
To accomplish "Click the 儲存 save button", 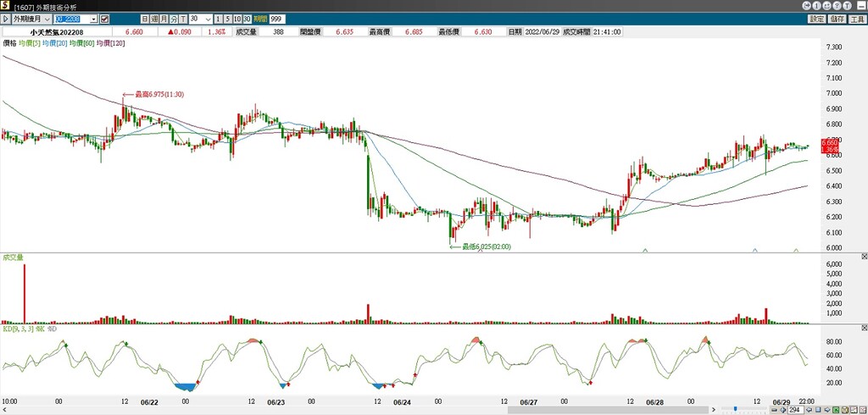I will click(837, 19).
